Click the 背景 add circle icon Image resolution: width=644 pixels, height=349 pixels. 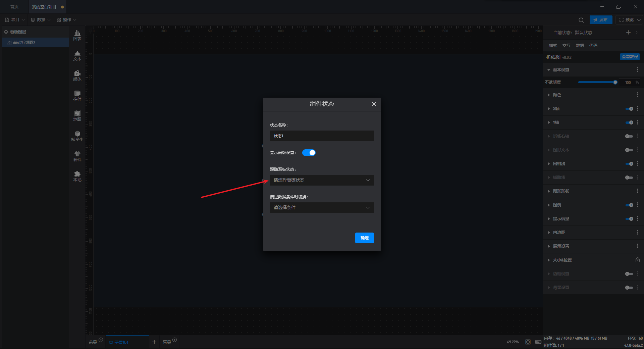pos(174,340)
